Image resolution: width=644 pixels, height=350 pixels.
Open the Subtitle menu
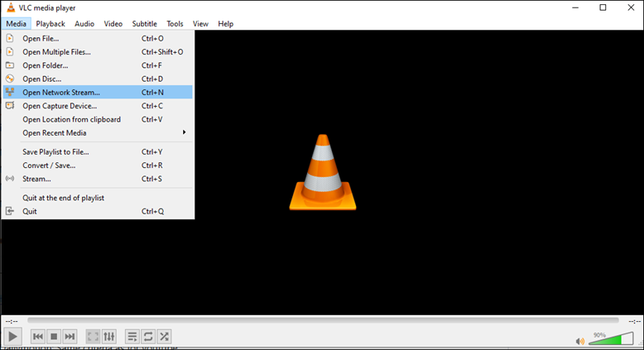click(144, 24)
